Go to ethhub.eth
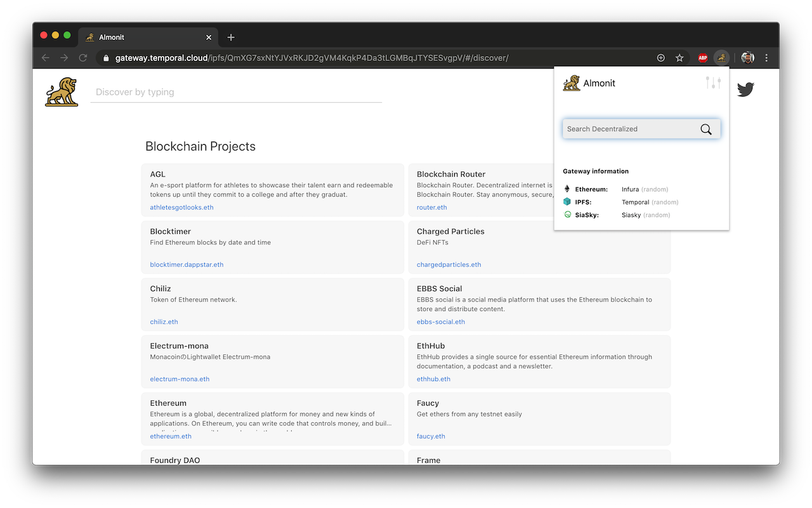The width and height of the screenshot is (812, 508). click(x=433, y=379)
